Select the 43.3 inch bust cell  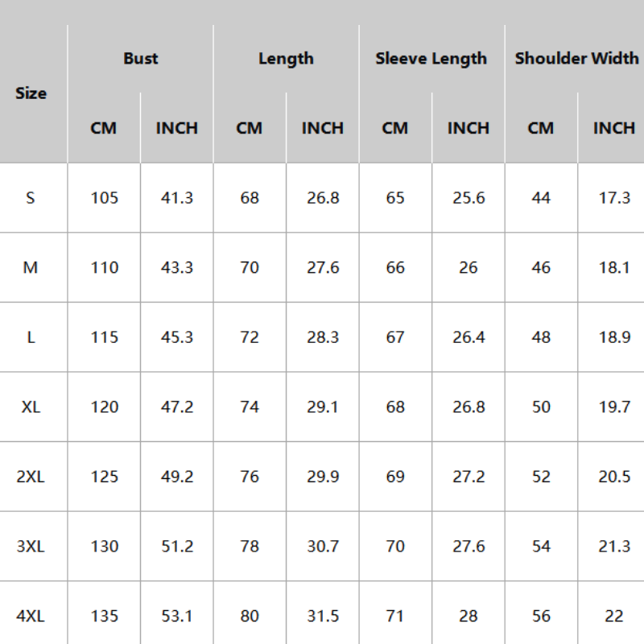177,268
